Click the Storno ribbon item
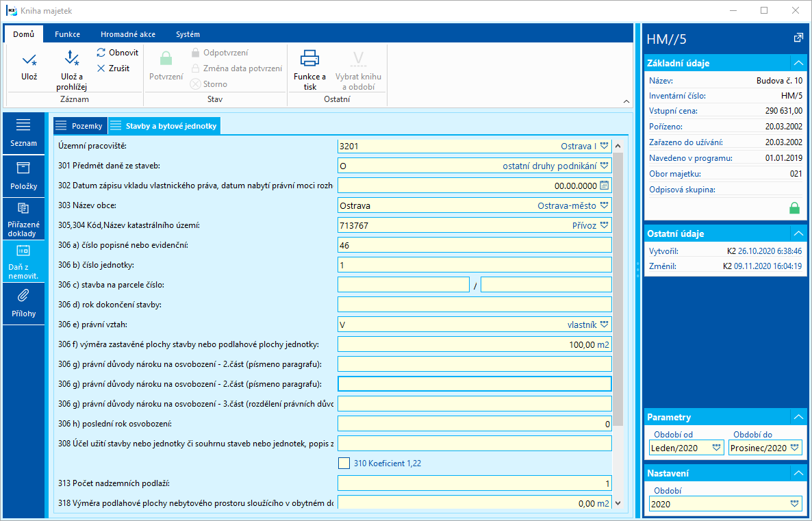Image resolution: width=812 pixels, height=521 pixels. click(209, 84)
